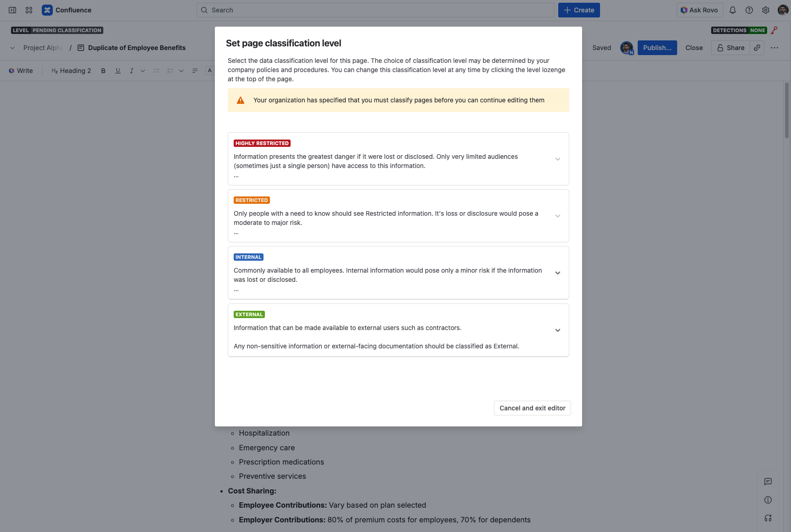This screenshot has height=532, width=791.
Task: Open comments panel icon
Action: pos(768,482)
